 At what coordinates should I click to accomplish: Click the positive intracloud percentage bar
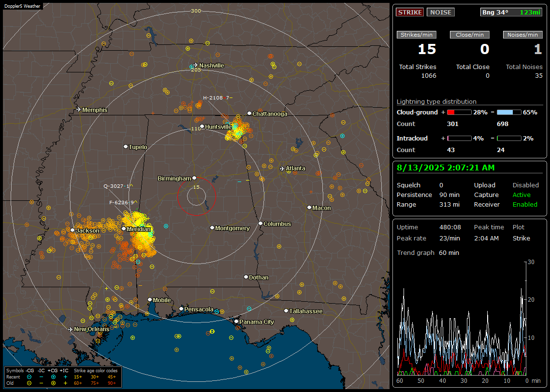tap(459, 139)
